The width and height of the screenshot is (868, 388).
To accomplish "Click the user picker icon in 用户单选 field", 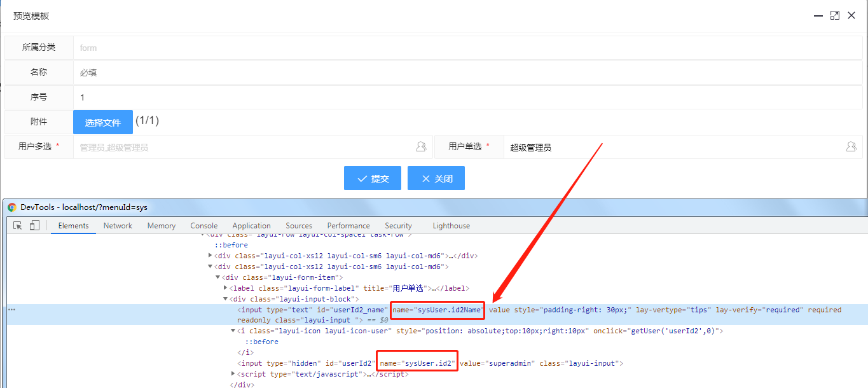I will point(851,146).
